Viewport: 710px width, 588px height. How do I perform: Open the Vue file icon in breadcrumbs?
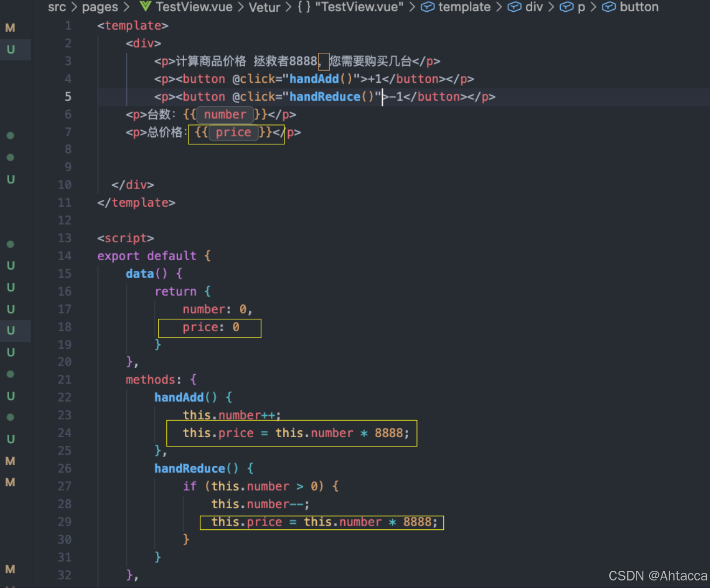click(x=145, y=6)
